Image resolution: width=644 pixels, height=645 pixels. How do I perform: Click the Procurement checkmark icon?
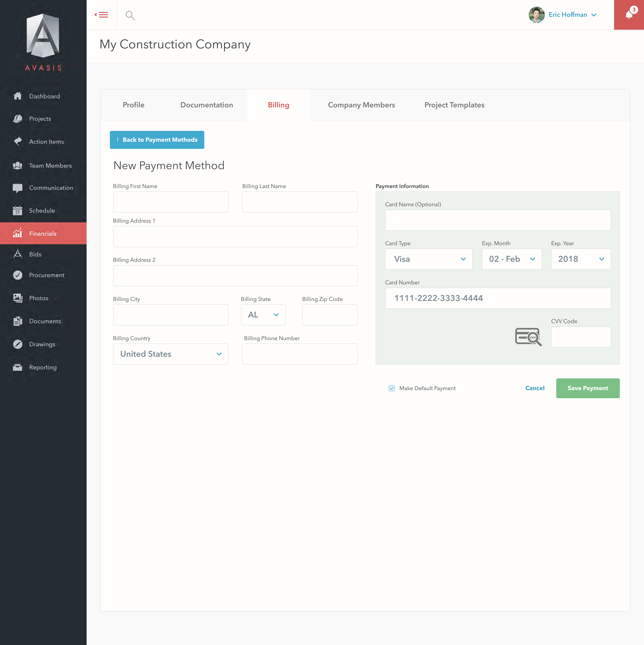pyautogui.click(x=18, y=275)
